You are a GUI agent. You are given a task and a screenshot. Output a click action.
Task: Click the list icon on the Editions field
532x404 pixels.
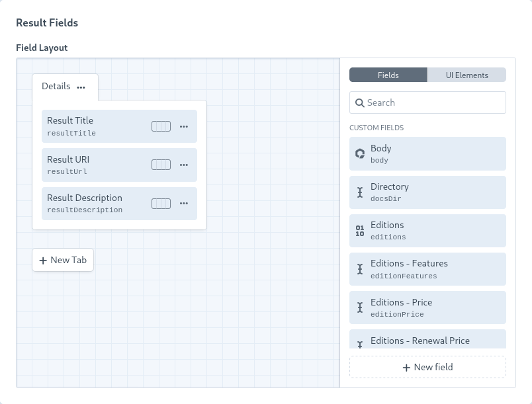[x=360, y=230]
